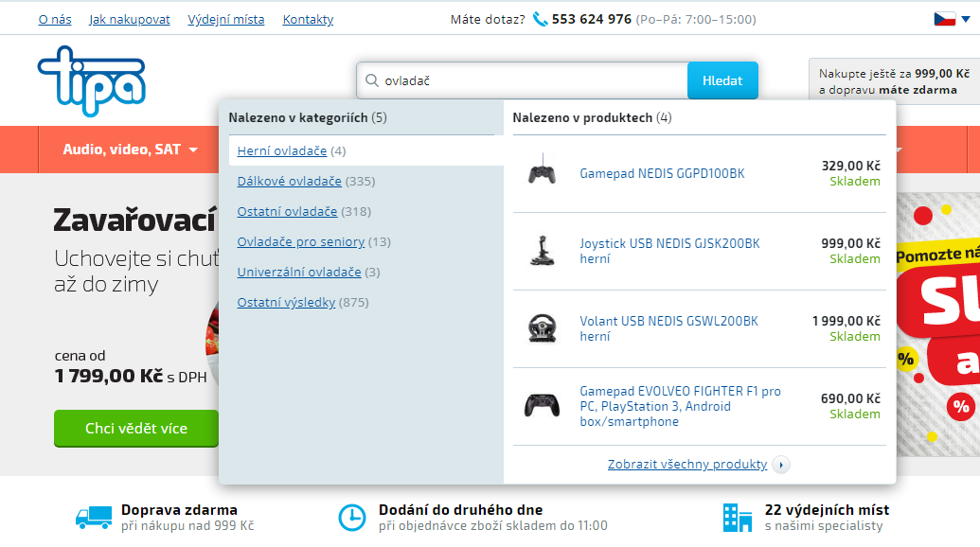Click the Volant steering wheel product image
The image size is (980, 547).
tap(542, 328)
